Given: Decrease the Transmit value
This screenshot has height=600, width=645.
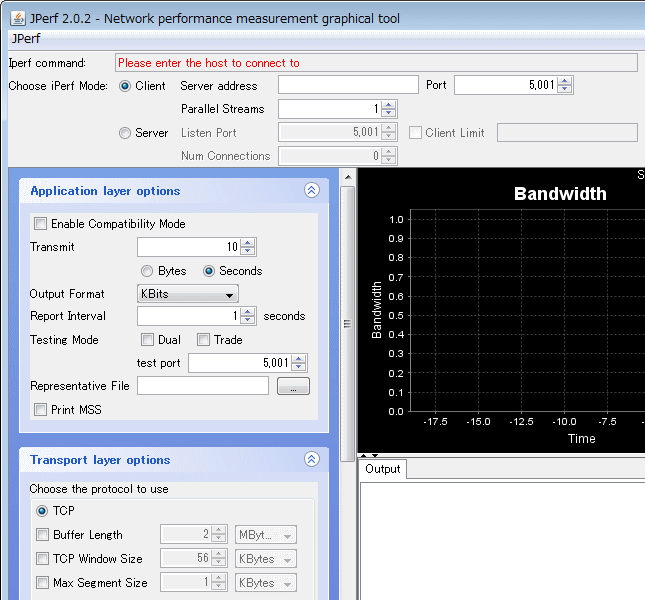Looking at the screenshot, I should (247, 250).
